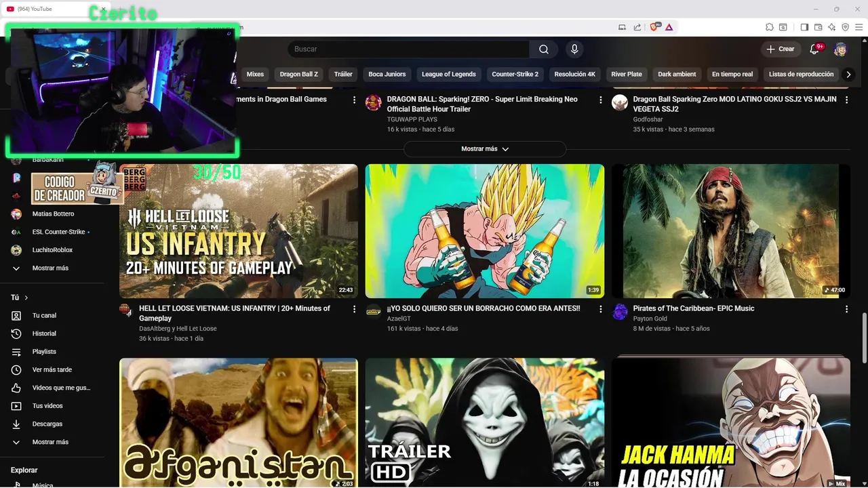Select the Mixes filter chip
Image resolution: width=868 pixels, height=488 pixels.
(255, 75)
